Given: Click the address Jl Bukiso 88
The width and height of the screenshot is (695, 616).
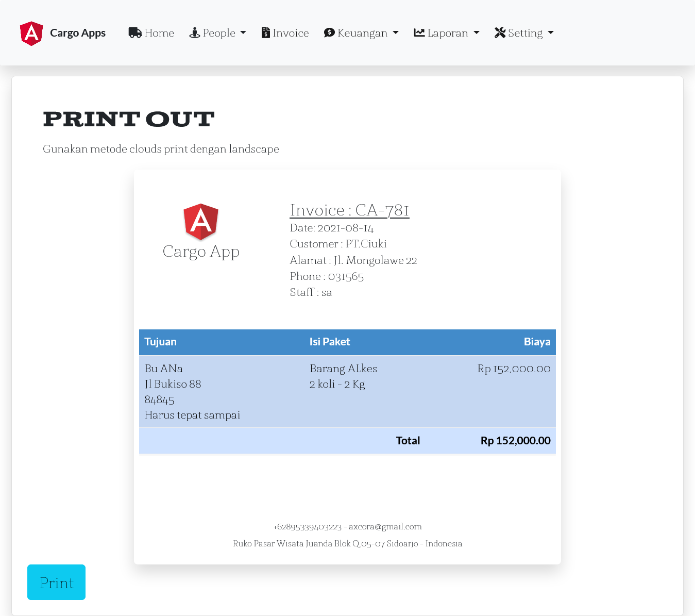Looking at the screenshot, I should [x=173, y=384].
